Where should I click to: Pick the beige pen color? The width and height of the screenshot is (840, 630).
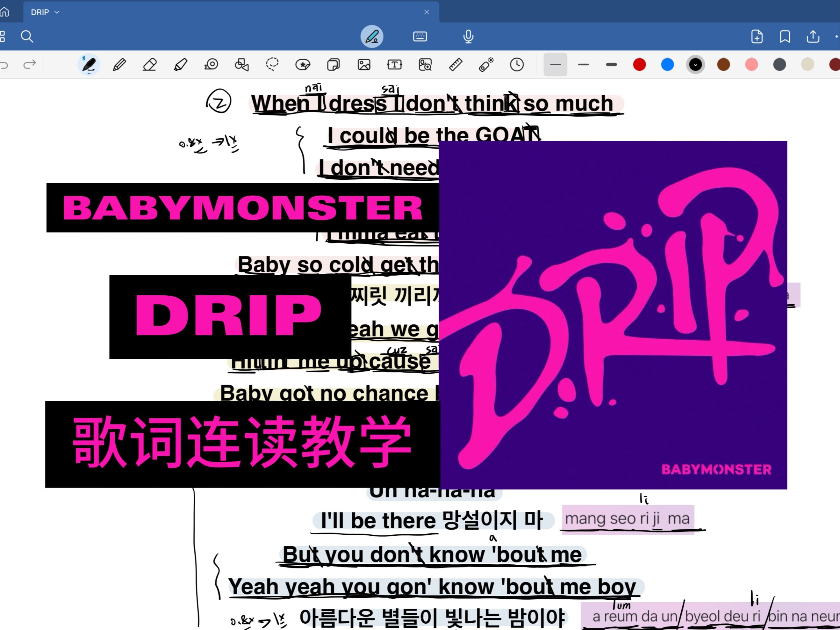click(x=807, y=64)
